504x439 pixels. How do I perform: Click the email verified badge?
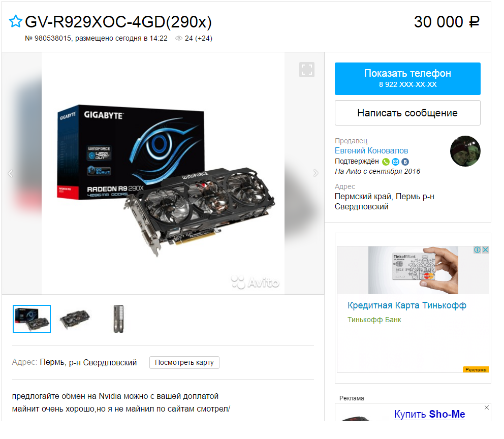(x=395, y=162)
